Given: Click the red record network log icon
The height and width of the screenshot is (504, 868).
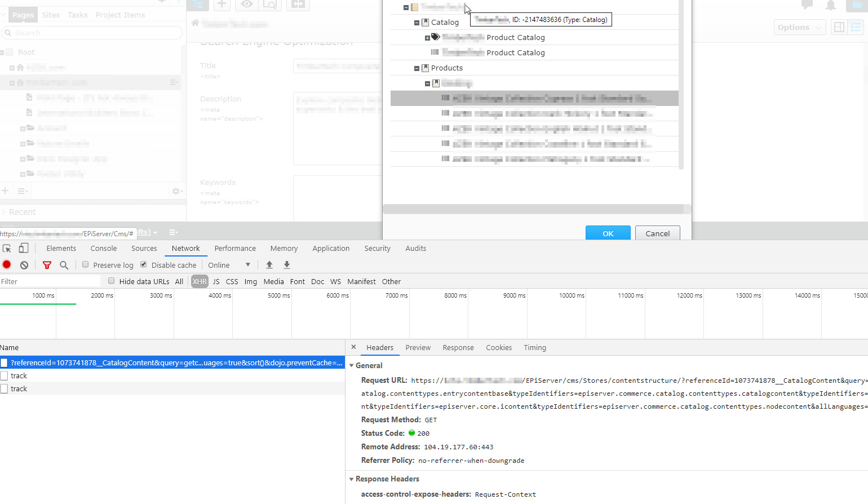Looking at the screenshot, I should pyautogui.click(x=7, y=264).
